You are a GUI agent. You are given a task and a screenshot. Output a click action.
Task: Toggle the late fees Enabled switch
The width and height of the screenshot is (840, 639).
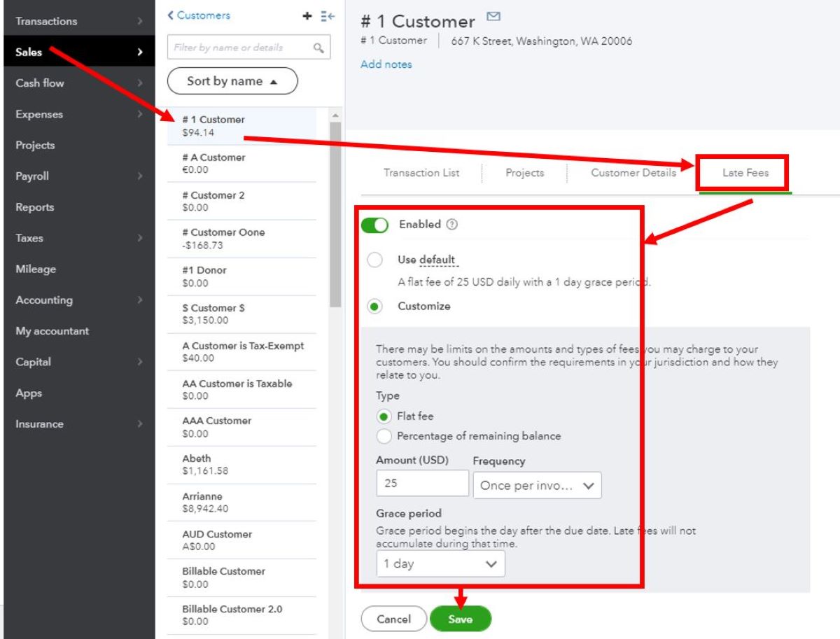point(374,225)
